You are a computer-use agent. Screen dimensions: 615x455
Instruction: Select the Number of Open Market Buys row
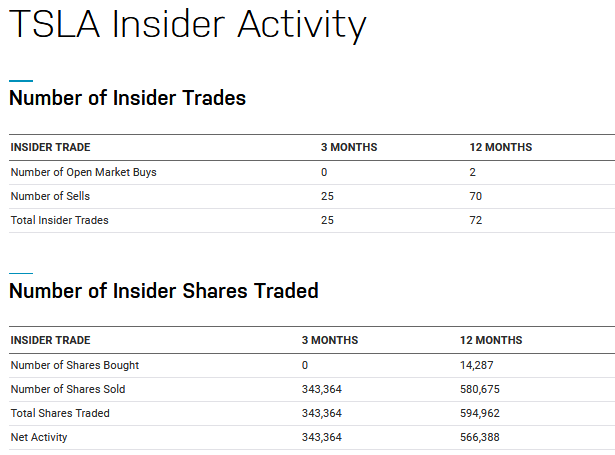[x=312, y=172]
